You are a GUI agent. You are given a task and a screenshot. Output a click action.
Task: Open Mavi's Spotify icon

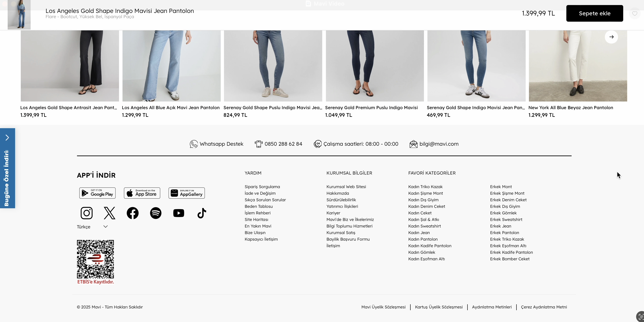pos(156,213)
